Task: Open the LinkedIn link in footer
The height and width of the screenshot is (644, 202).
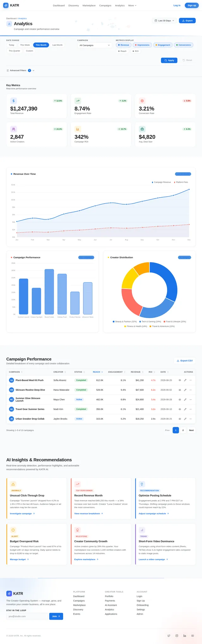Action: click(x=185, y=636)
